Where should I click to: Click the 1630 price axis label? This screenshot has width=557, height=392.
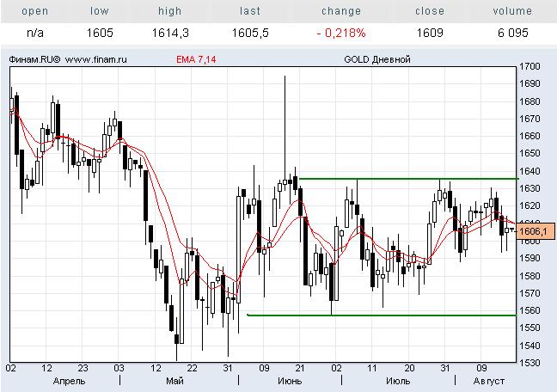tap(529, 188)
